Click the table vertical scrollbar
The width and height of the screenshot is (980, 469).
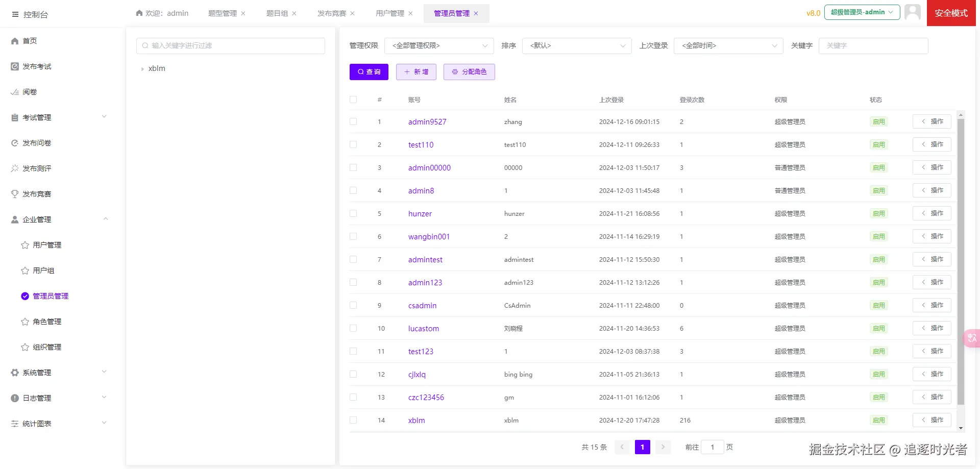[x=961, y=261]
